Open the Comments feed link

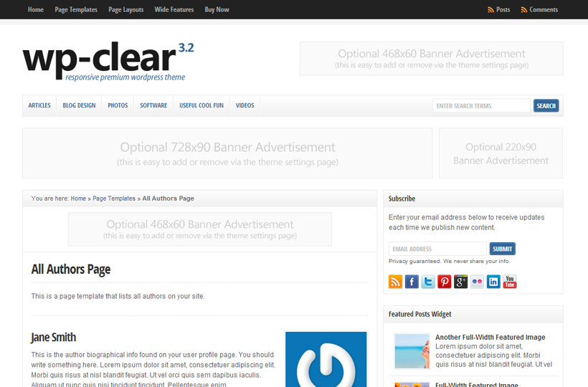click(544, 10)
